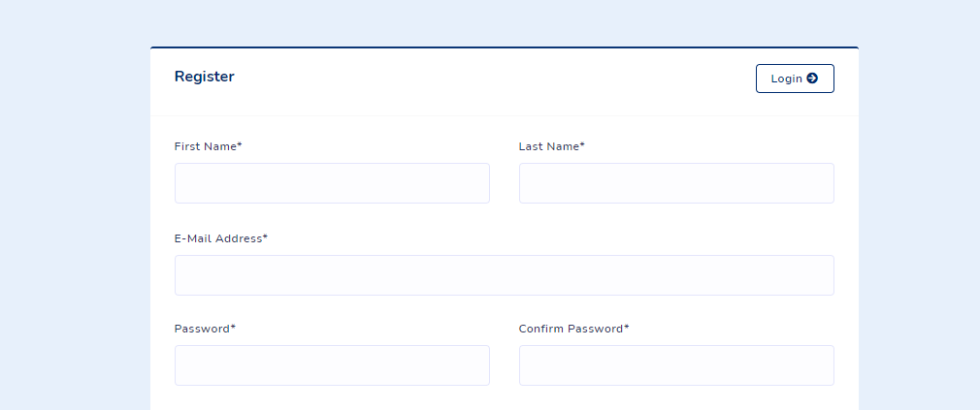Select the Password input box
Screen dimensions: 980x410
(332, 365)
